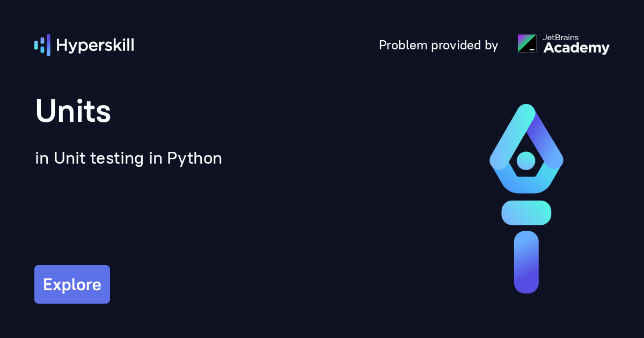Click the JetBrains square logo icon
Viewport: 644px width, 338px height.
[527, 43]
